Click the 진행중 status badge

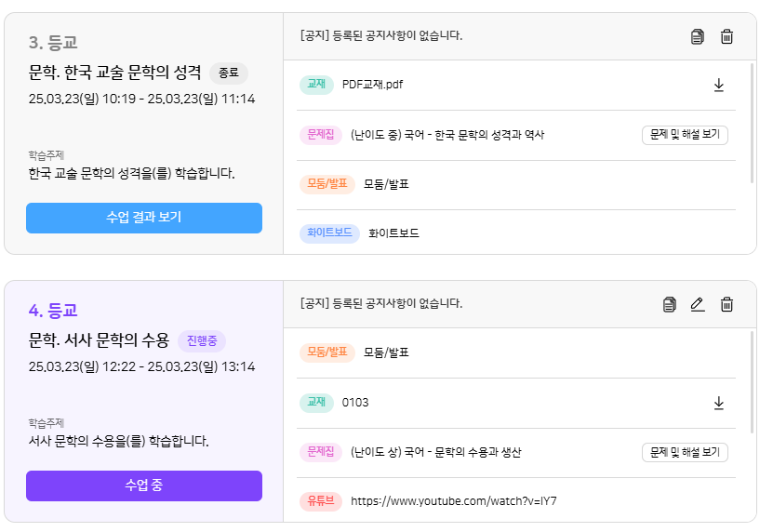[202, 340]
